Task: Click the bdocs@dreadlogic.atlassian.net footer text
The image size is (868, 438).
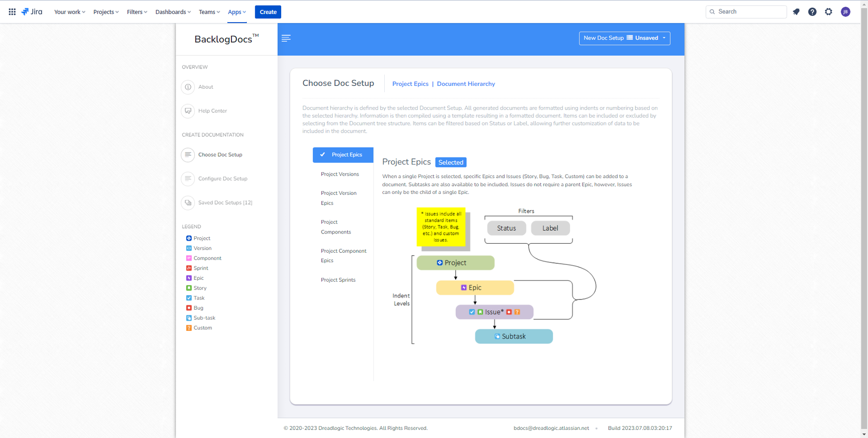Action: 551,428
